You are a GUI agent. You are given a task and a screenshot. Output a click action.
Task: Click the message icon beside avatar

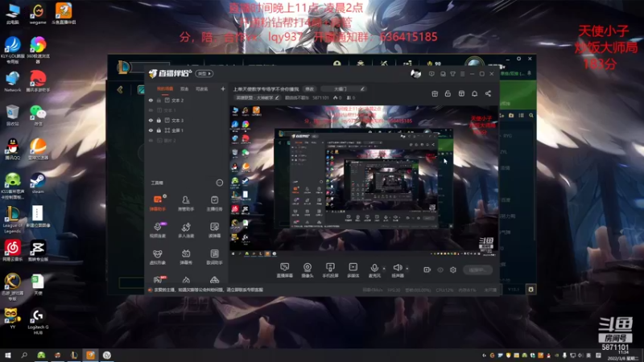click(x=431, y=74)
